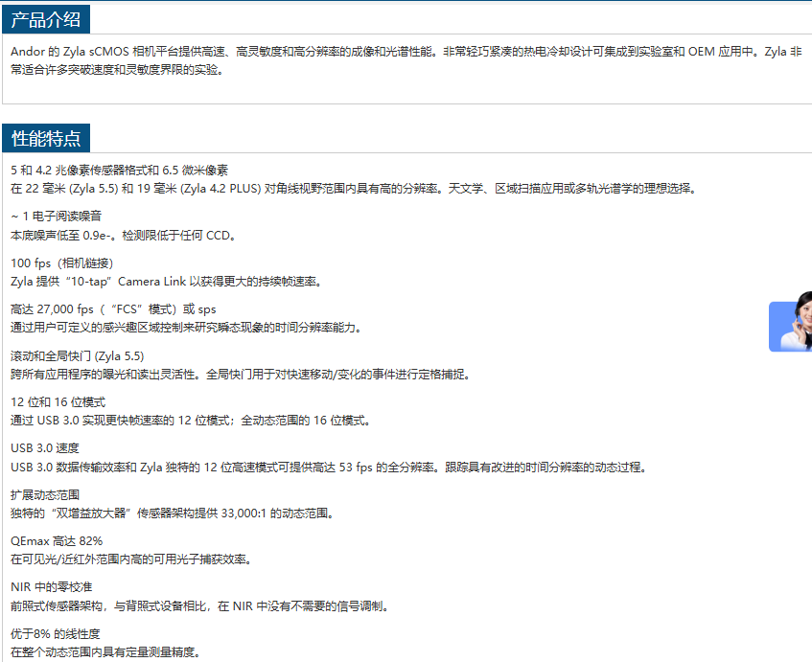Click the Andor Zyla sCMOS introduction paragraph
The image size is (812, 662).
point(406,59)
